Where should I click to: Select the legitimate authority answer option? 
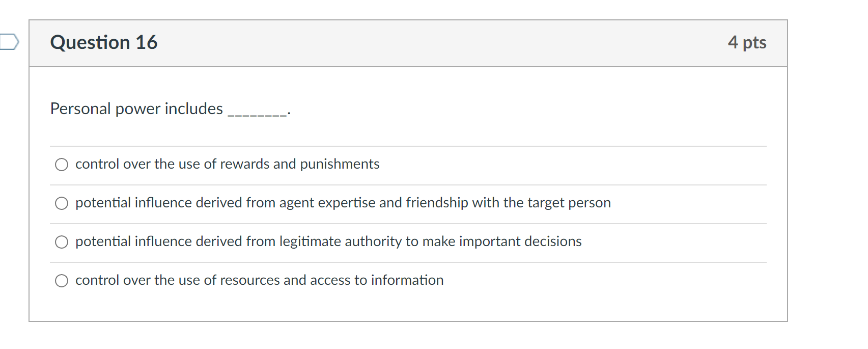tap(328, 241)
